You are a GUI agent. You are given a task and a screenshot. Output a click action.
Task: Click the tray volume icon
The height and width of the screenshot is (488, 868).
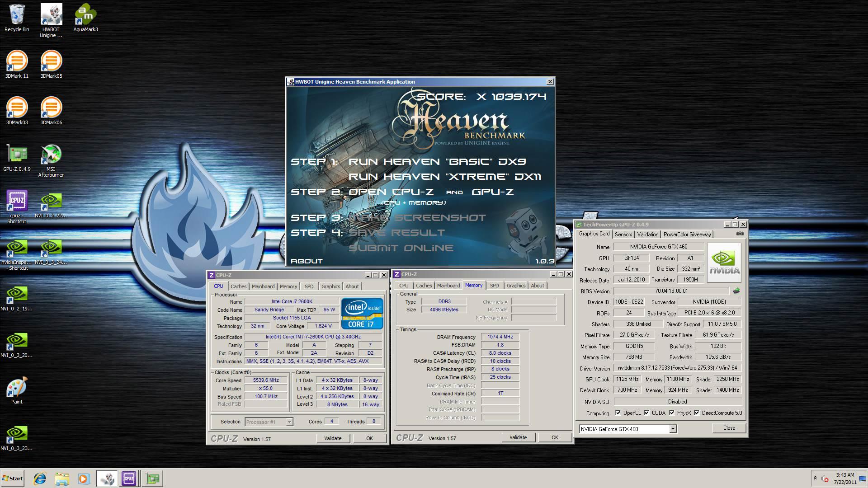click(x=825, y=479)
